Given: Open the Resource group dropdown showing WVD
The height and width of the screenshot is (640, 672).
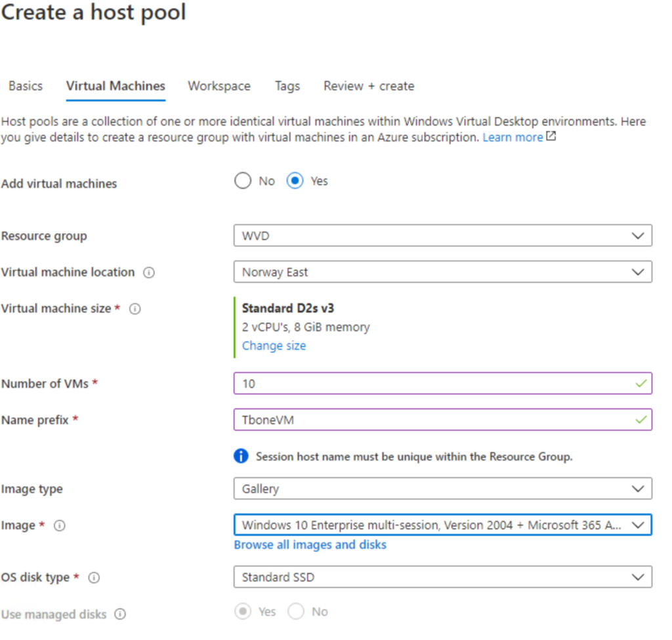Looking at the screenshot, I should [x=443, y=235].
